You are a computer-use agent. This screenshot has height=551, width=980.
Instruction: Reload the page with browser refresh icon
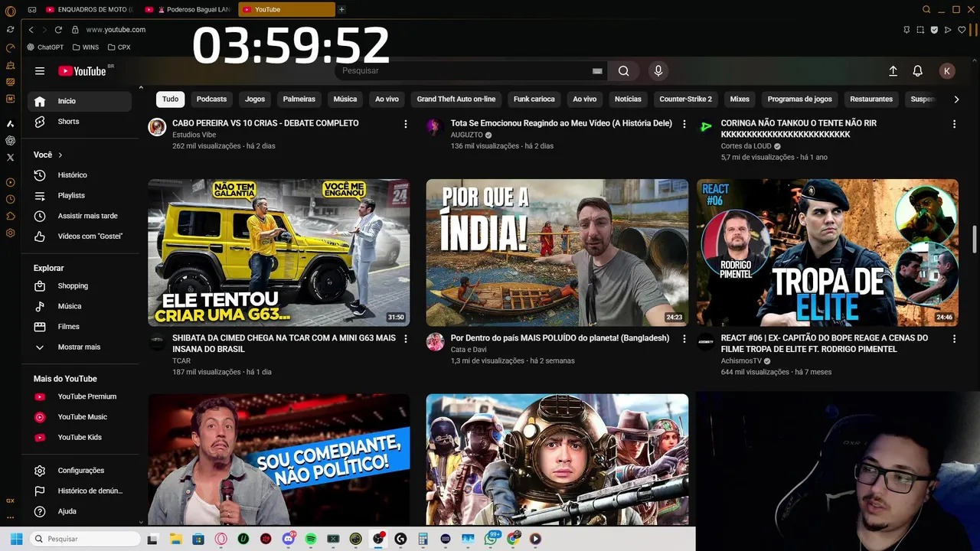[58, 30]
